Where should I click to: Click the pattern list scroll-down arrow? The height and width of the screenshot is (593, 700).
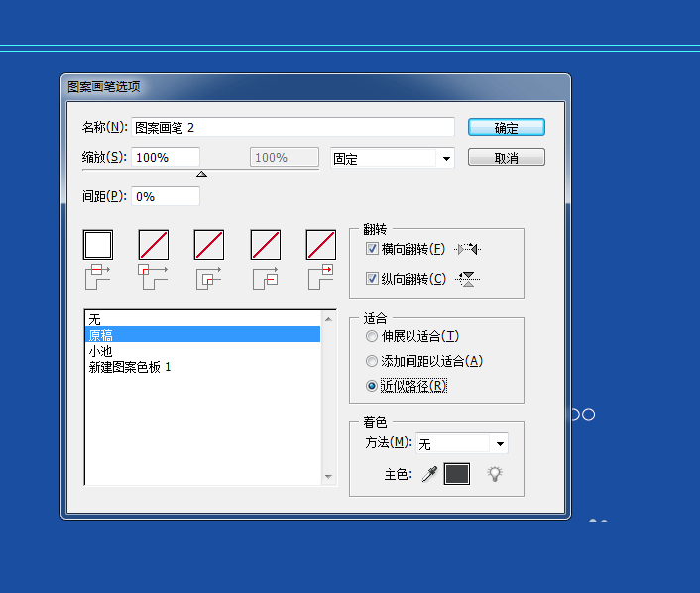pyautogui.click(x=328, y=477)
